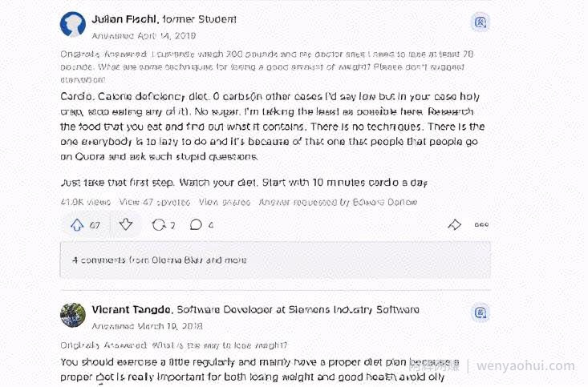Open Vicrant Tangde's profile name link

pyautogui.click(x=132, y=310)
